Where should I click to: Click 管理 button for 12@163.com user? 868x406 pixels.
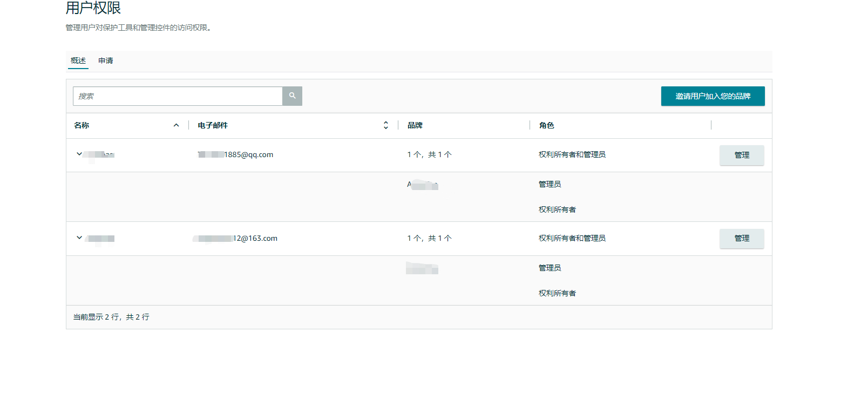coord(742,238)
